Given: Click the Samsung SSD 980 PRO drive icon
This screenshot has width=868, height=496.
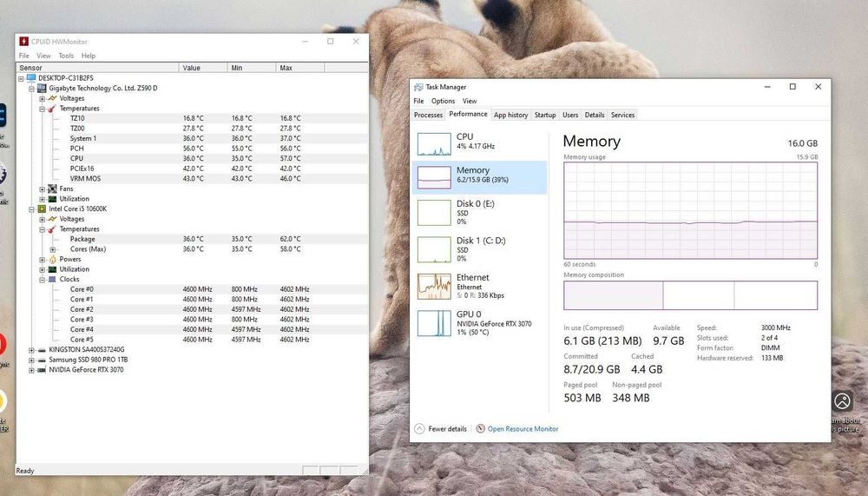Looking at the screenshot, I should tap(42, 360).
